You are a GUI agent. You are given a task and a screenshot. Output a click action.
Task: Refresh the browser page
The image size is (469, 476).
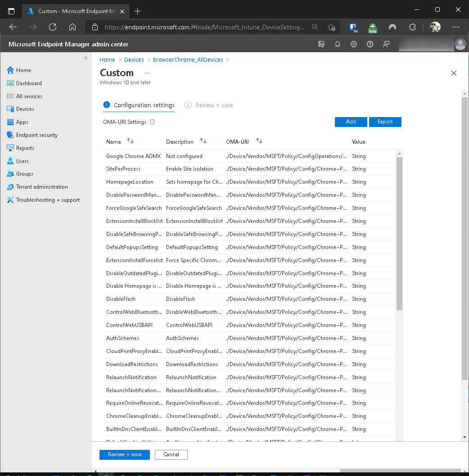[x=53, y=27]
